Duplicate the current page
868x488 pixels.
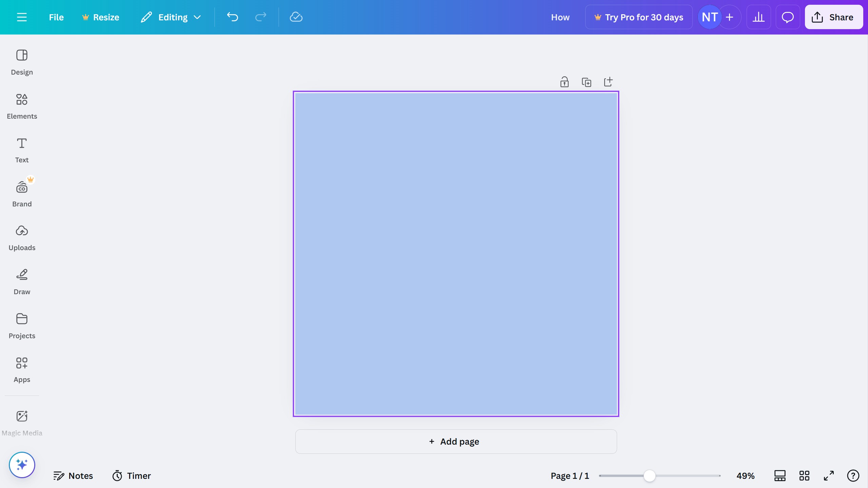(586, 82)
